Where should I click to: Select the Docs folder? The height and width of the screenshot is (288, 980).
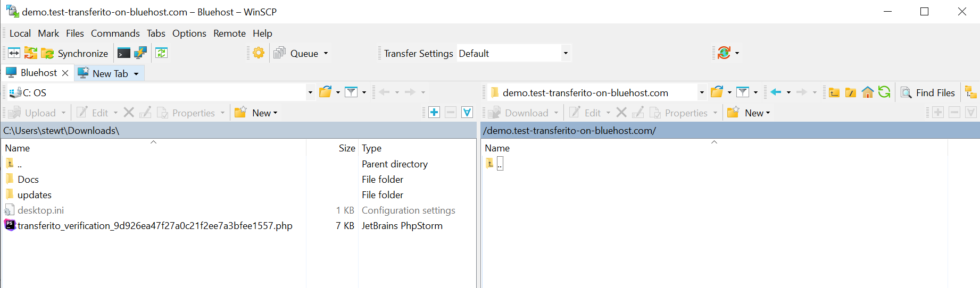point(238,179)
